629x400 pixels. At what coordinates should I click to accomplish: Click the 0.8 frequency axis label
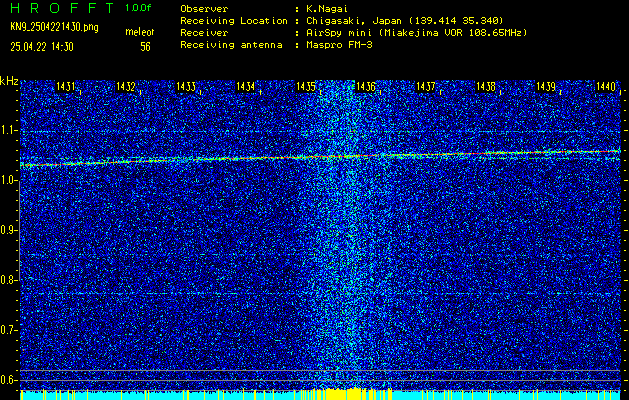pyautogui.click(x=8, y=280)
